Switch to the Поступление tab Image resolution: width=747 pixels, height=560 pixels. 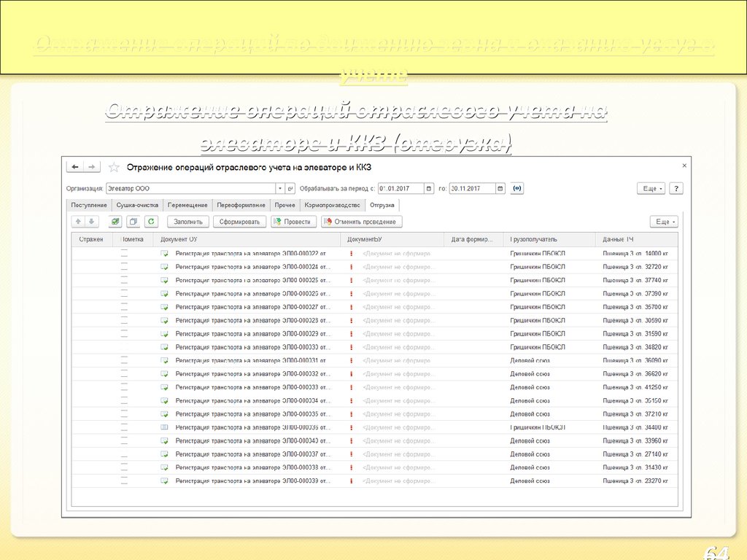pos(89,205)
